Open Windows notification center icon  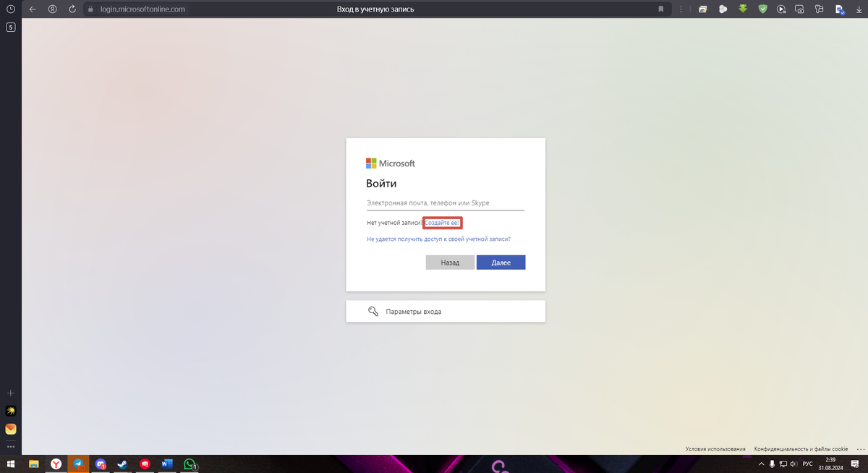tap(855, 464)
